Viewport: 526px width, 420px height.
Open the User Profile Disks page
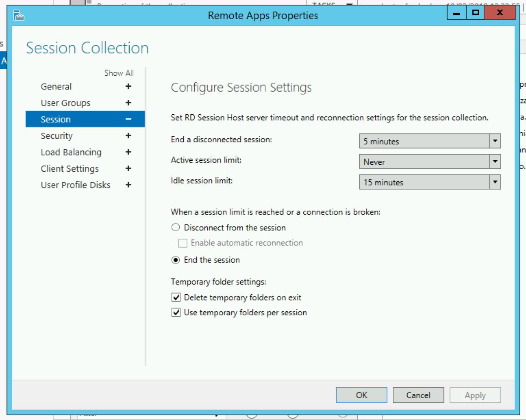pyautogui.click(x=75, y=185)
